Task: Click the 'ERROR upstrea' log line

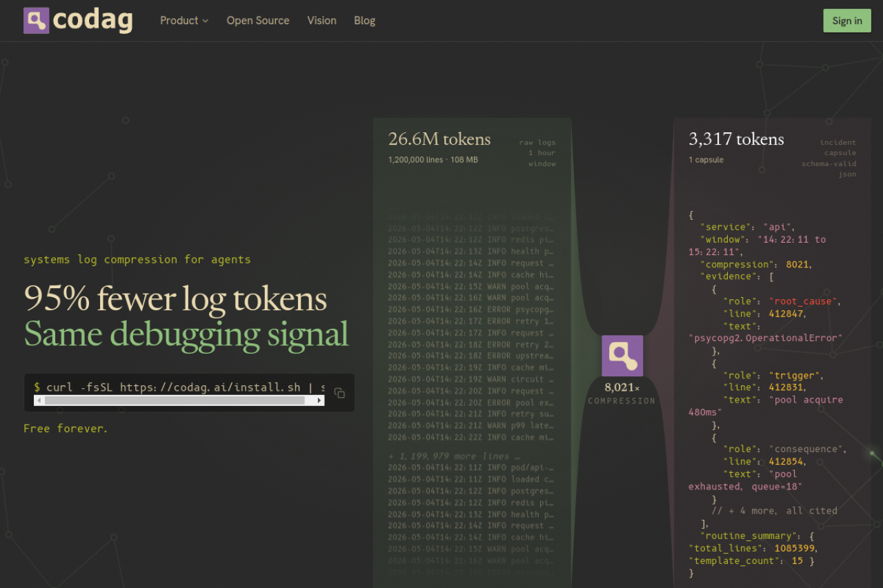Action: click(470, 356)
